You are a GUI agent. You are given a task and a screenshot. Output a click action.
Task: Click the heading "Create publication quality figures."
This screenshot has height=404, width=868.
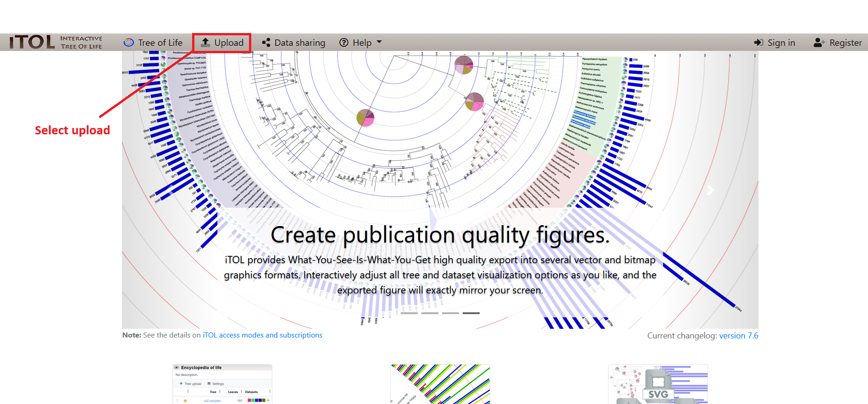coord(440,235)
